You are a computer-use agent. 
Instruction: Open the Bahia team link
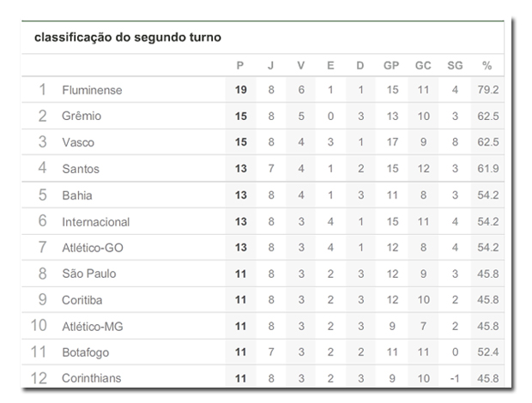click(x=77, y=195)
